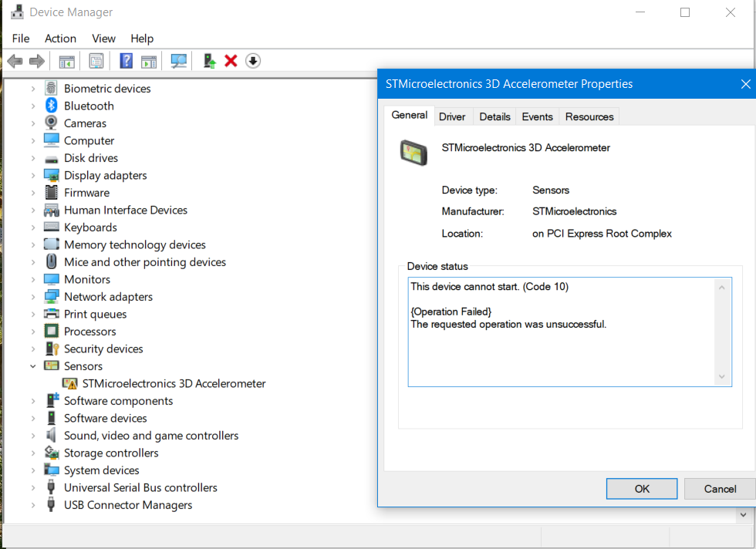This screenshot has height=549, width=756.
Task: Select the Network adapters icon
Action: click(x=51, y=296)
